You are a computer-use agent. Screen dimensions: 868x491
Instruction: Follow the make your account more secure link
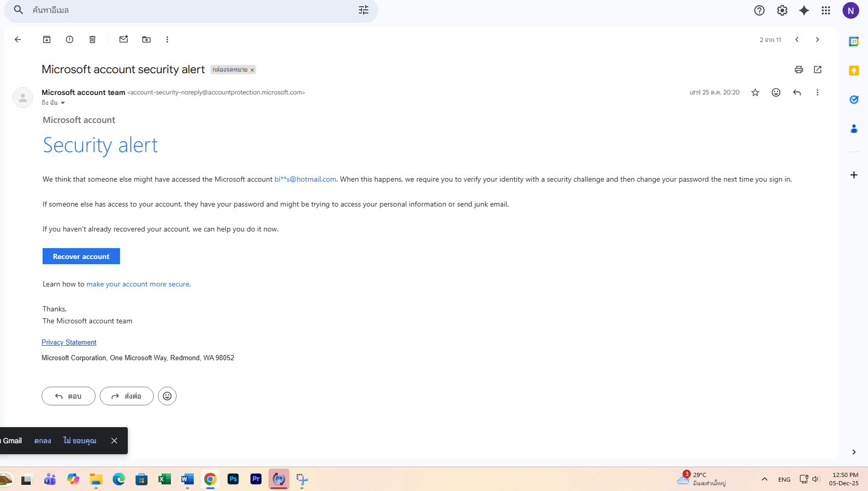pyautogui.click(x=138, y=284)
